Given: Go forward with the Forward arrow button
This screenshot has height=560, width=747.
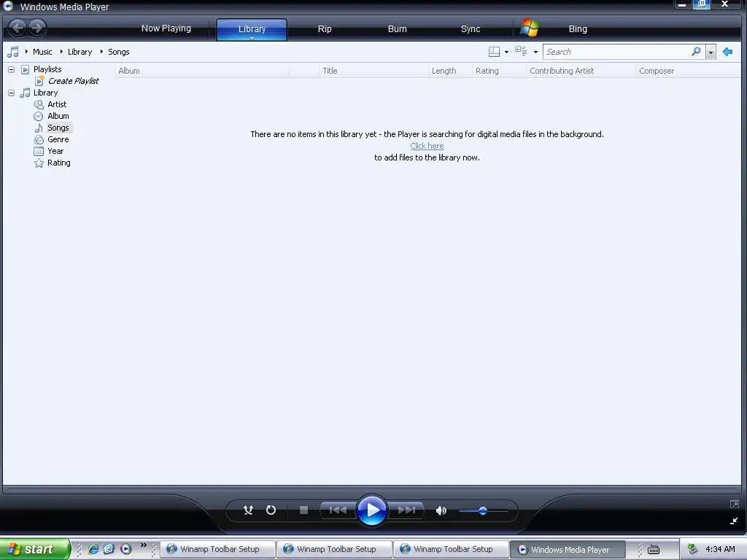Looking at the screenshot, I should 36,28.
